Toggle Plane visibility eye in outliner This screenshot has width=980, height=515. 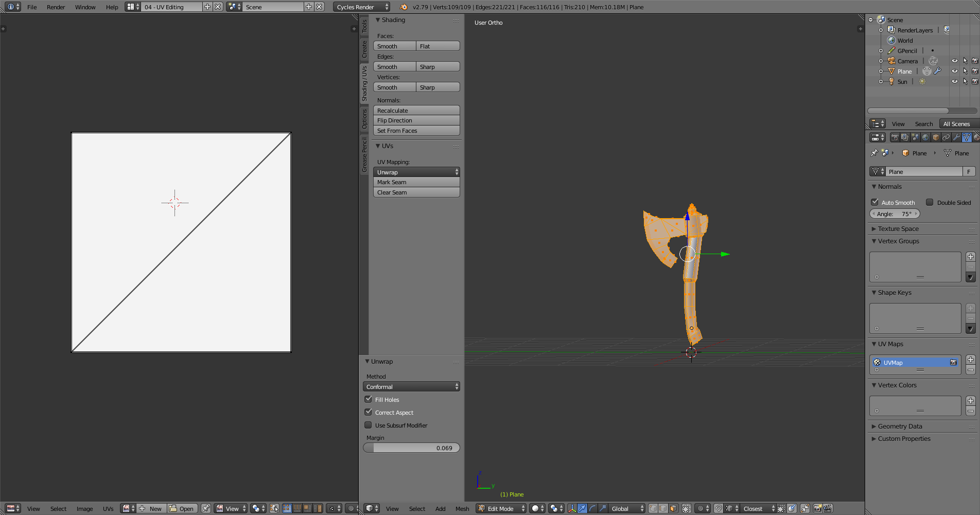coord(955,71)
